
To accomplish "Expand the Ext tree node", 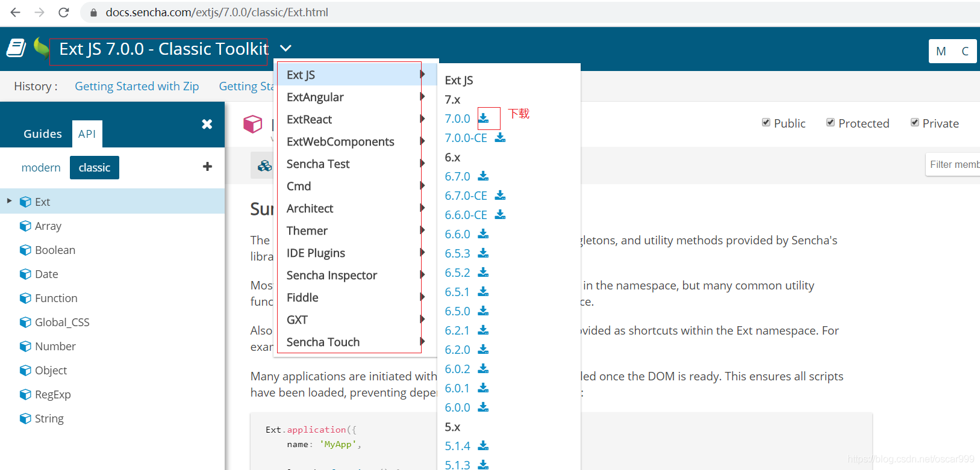I will point(9,201).
